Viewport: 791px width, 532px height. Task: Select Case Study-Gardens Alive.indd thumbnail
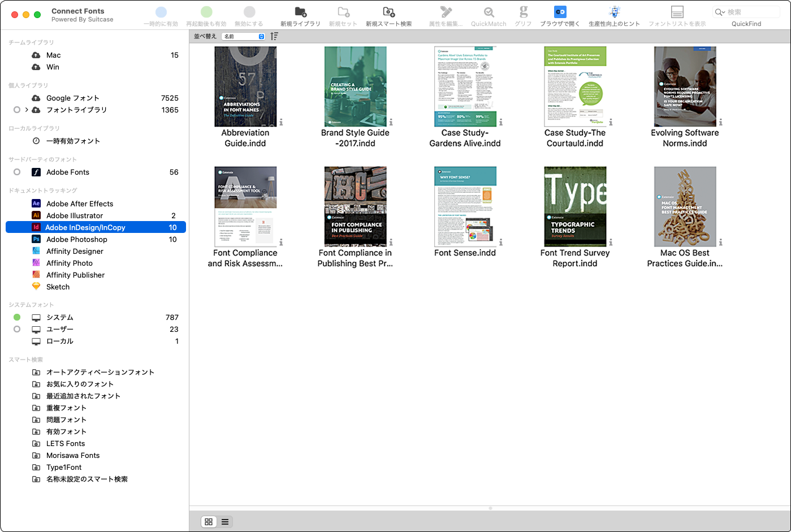(465, 86)
